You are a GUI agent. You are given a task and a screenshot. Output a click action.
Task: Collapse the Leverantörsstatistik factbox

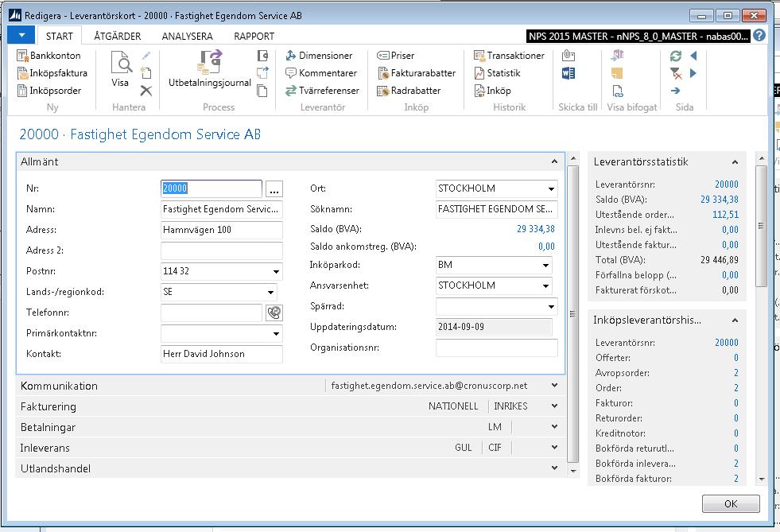[x=735, y=162]
